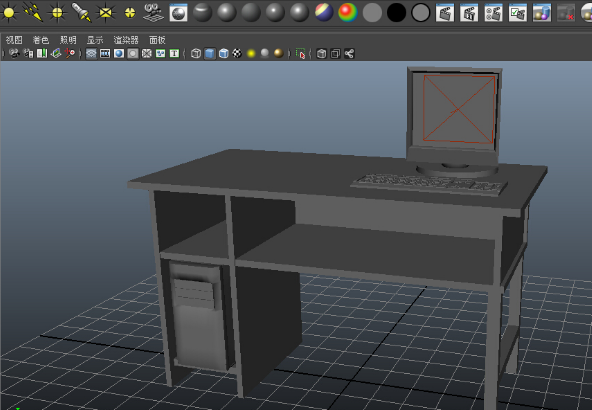Create an area light
This screenshot has width=592, height=410.
[106, 12]
